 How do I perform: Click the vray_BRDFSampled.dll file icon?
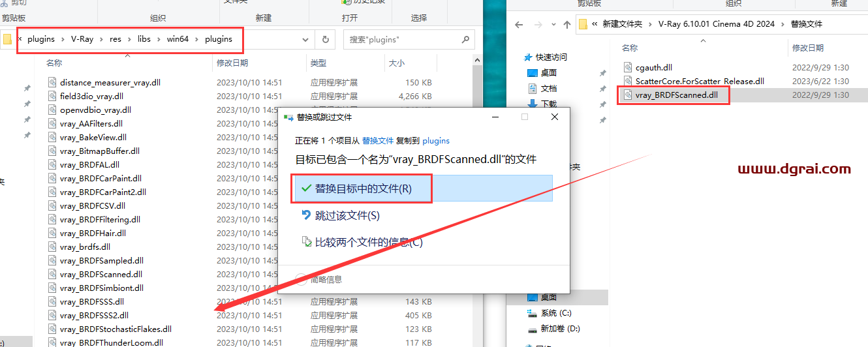point(52,261)
